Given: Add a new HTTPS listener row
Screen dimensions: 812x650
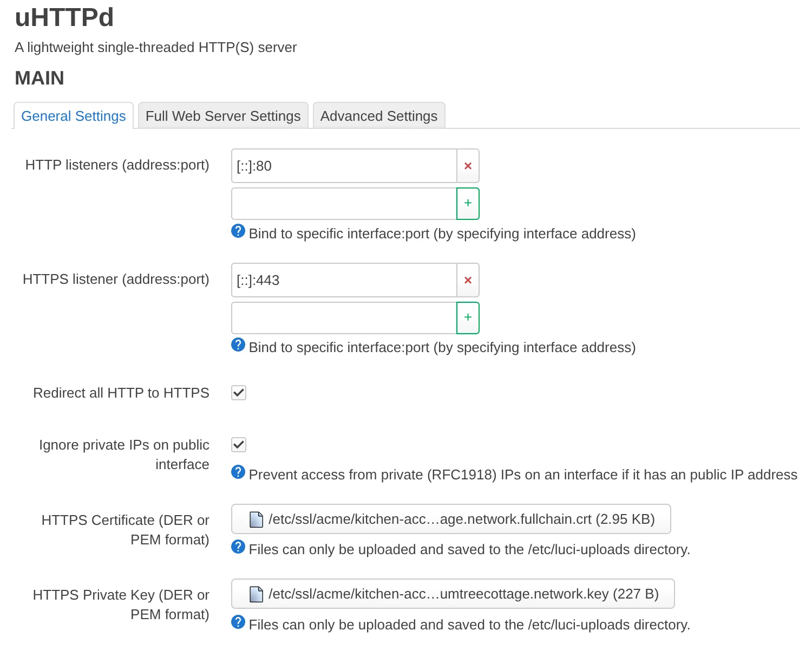Looking at the screenshot, I should click(x=468, y=318).
